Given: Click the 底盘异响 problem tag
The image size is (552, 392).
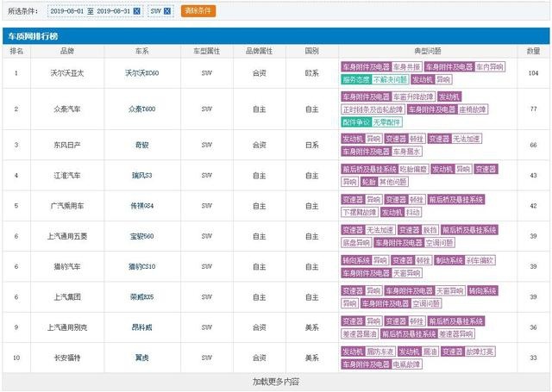Looking at the screenshot, I should (x=356, y=243).
